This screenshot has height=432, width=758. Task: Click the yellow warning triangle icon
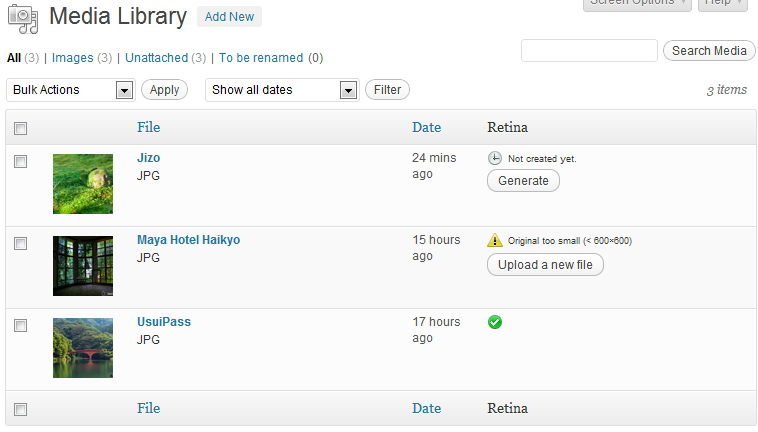(495, 240)
